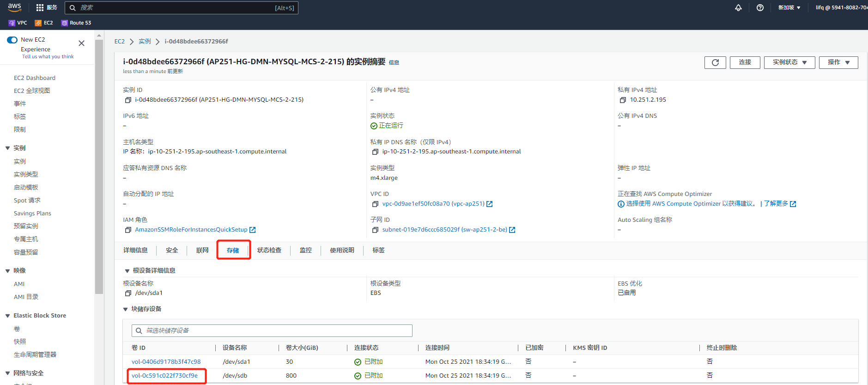The height and width of the screenshot is (385, 868).
Task: Click the 连接 connect button
Action: (x=745, y=62)
